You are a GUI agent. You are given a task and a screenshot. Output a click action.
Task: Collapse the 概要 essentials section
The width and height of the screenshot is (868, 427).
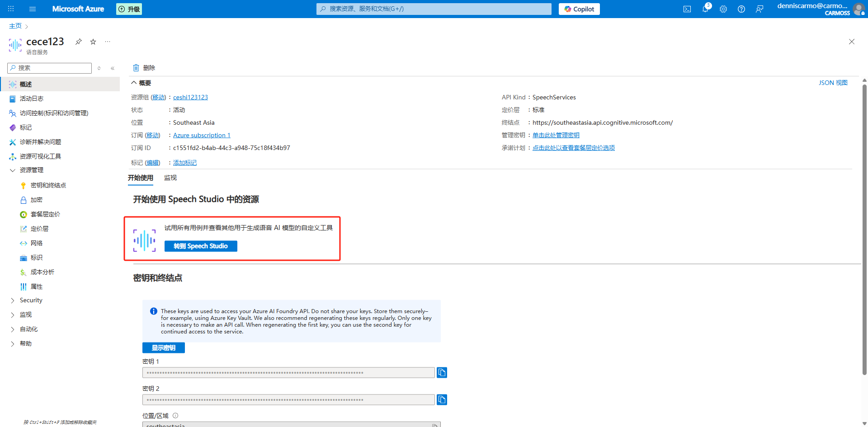[x=134, y=83]
